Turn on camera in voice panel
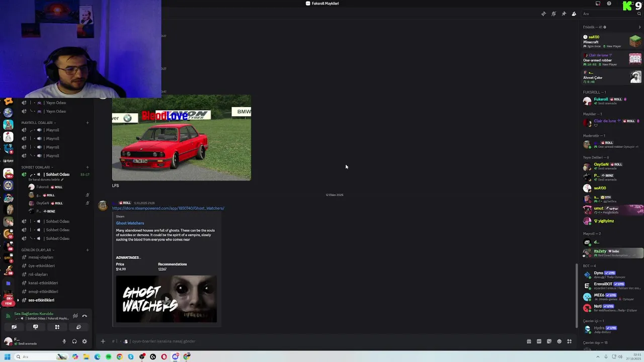 tap(14, 327)
